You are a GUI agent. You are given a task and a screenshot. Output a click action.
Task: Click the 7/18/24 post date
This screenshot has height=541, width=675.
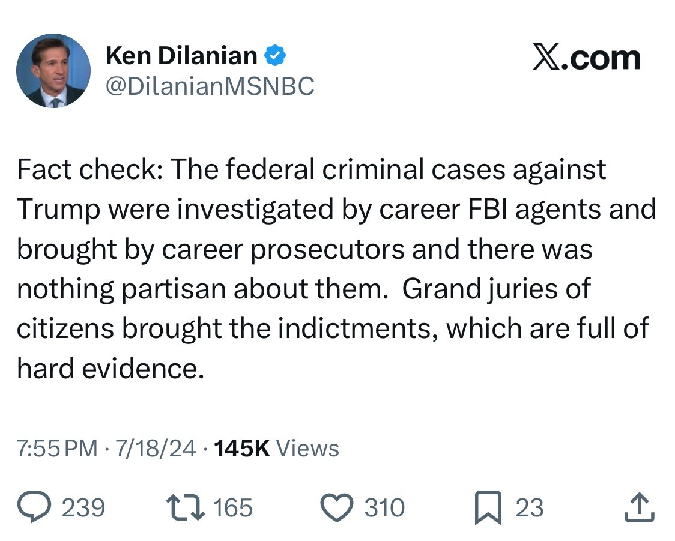154,448
